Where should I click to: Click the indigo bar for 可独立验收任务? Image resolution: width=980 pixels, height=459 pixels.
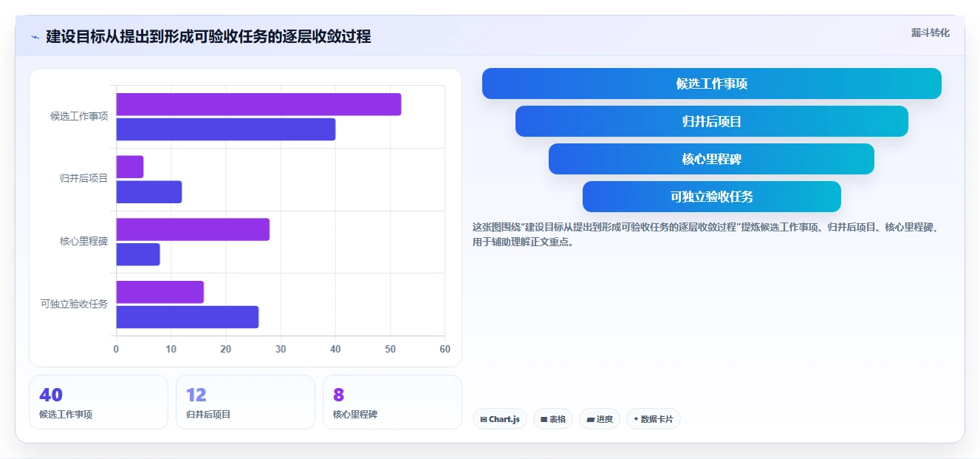point(188,317)
